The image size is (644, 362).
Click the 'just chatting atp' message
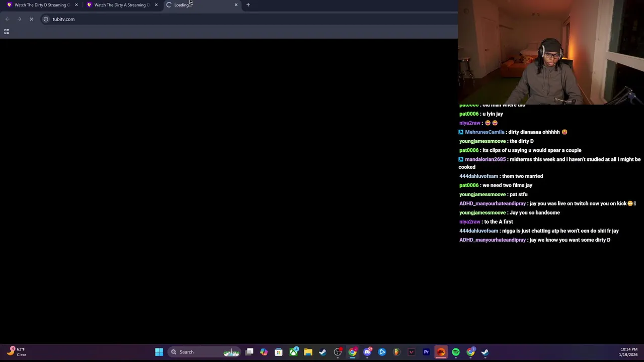coord(560,231)
